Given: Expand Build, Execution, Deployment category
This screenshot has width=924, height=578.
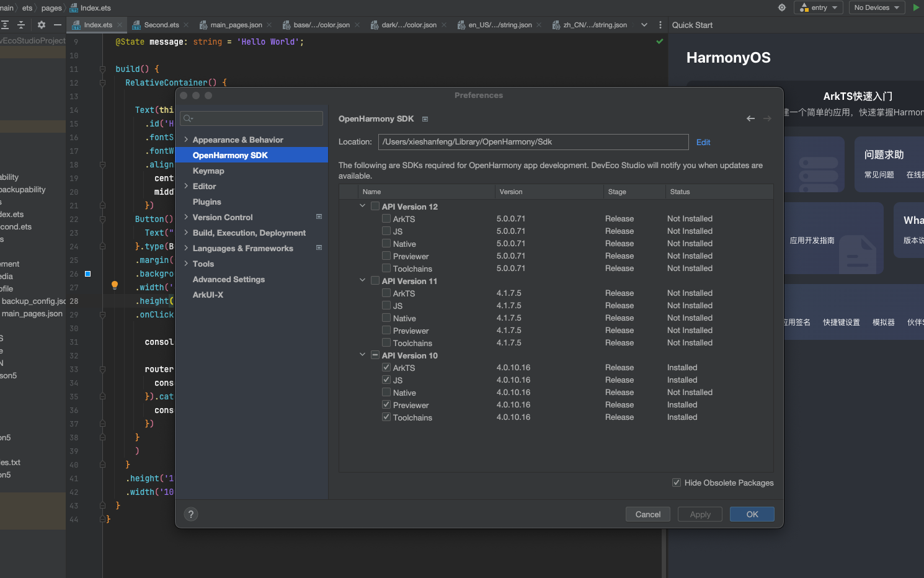Looking at the screenshot, I should (186, 233).
